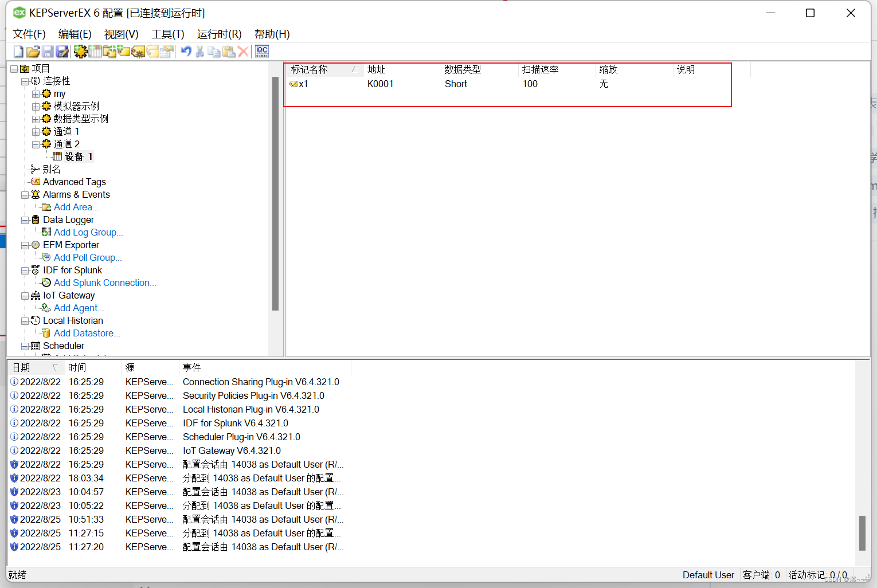Open the 编辑(E) menu
Viewport: 877px width, 588px height.
pos(75,34)
